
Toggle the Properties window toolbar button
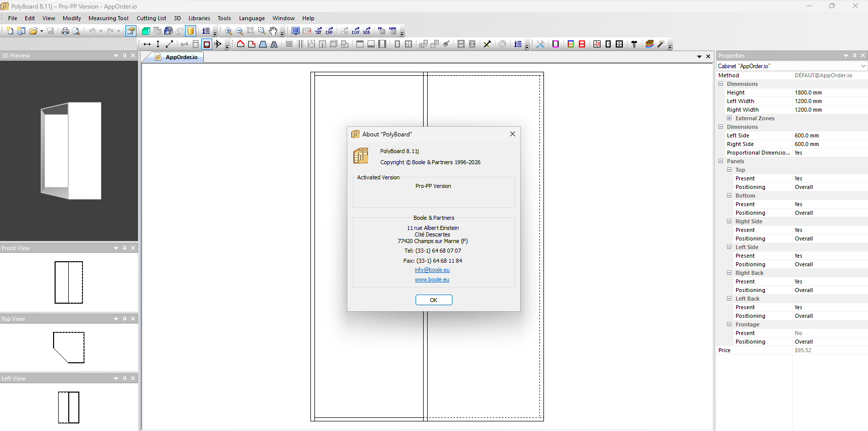point(130,31)
